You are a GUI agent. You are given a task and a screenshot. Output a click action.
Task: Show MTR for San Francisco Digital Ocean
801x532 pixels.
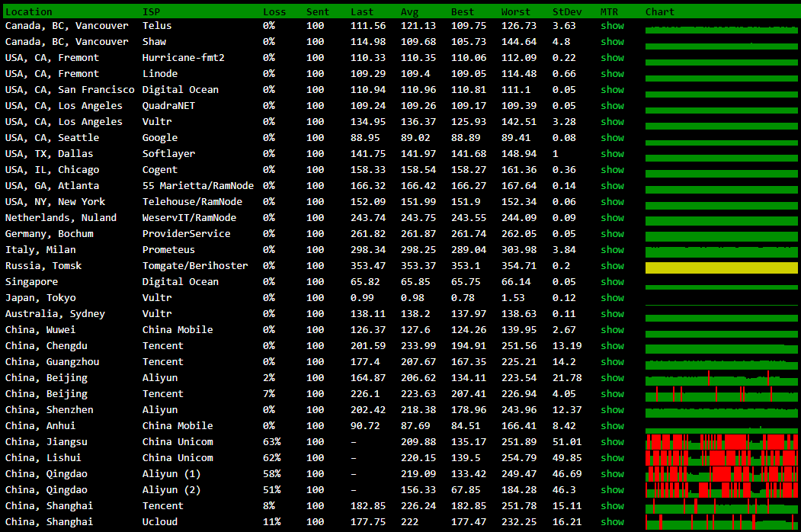pyautogui.click(x=612, y=89)
